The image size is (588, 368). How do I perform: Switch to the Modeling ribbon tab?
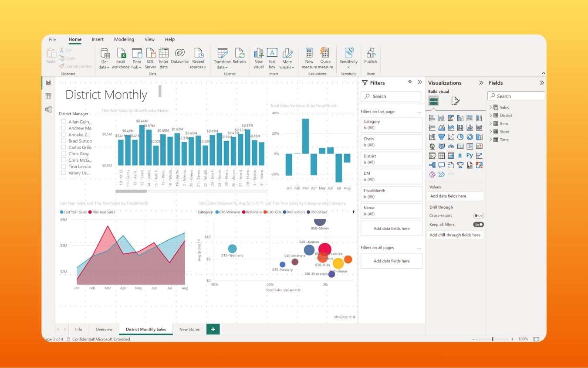coord(124,39)
